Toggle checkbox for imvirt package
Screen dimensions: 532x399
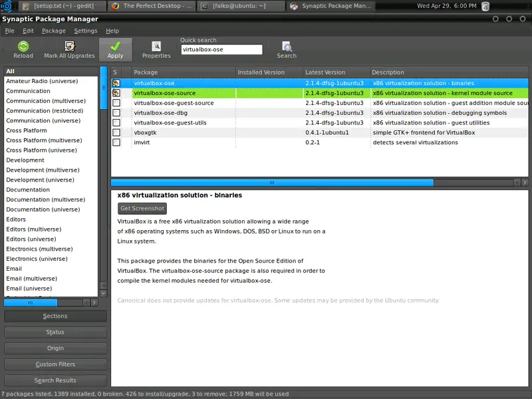pyautogui.click(x=116, y=142)
